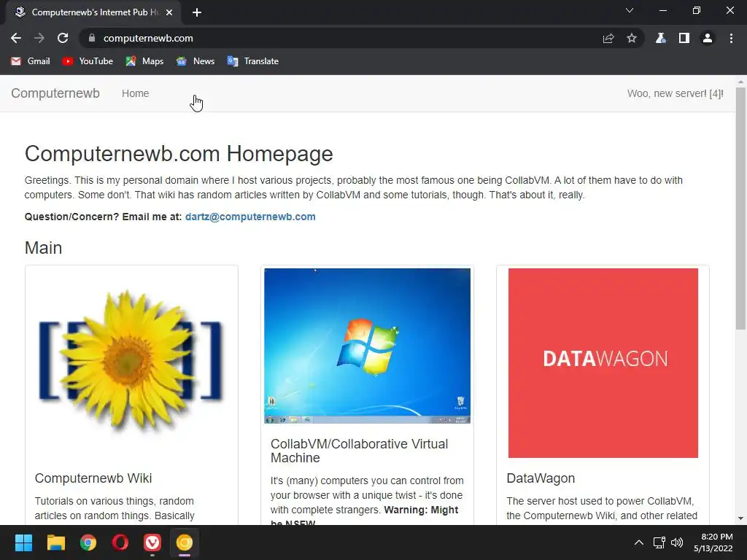The height and width of the screenshot is (560, 747).
Task: Open the Chrome Labs flask icon
Action: pyautogui.click(x=661, y=38)
